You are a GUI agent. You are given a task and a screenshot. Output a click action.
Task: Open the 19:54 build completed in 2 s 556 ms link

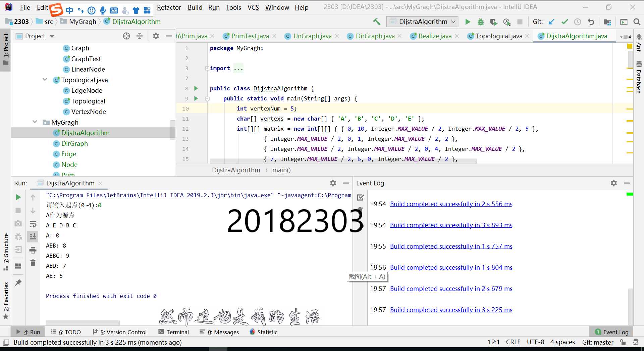click(x=451, y=204)
